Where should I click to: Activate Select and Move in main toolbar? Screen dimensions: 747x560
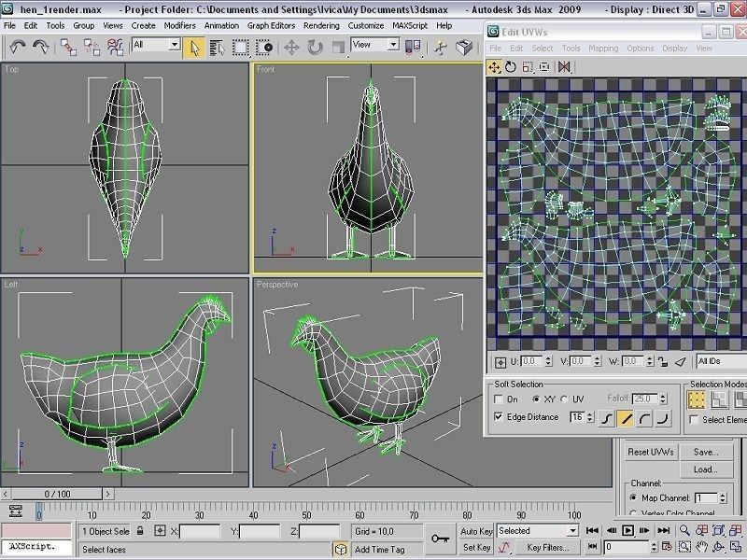291,48
